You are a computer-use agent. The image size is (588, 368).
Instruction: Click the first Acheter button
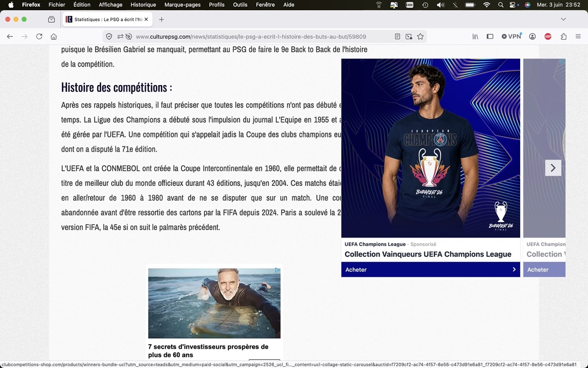tap(430, 270)
